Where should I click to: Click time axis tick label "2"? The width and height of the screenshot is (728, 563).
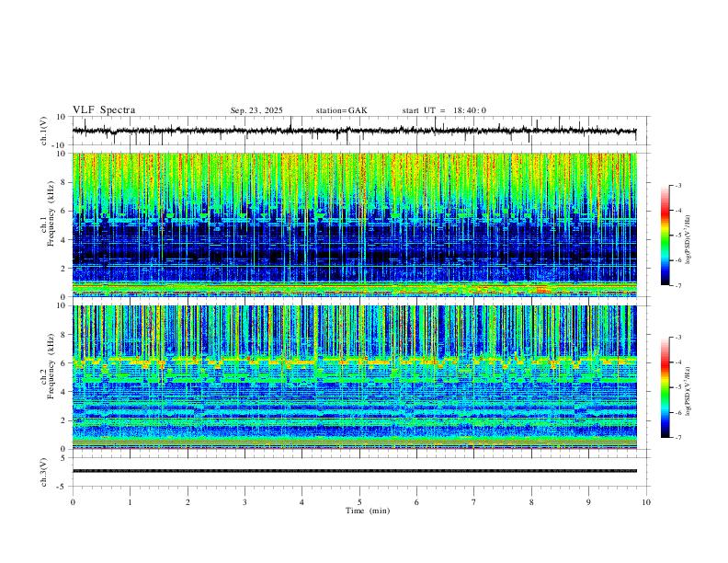[188, 502]
